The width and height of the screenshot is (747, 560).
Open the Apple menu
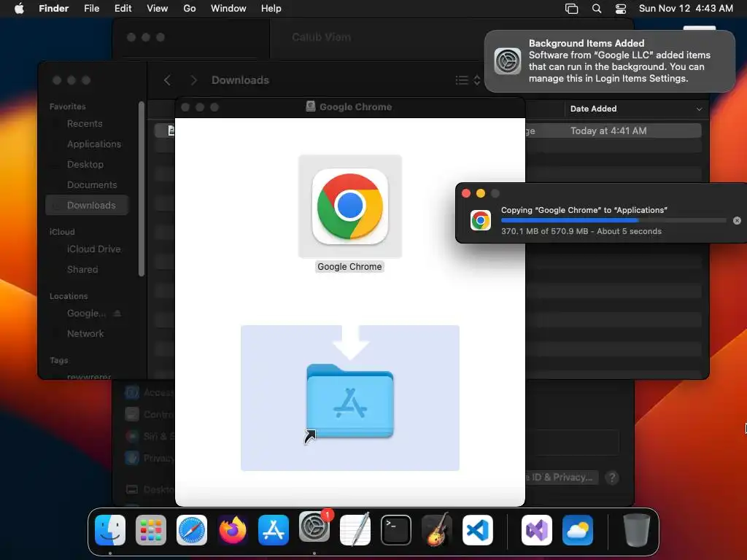(x=19, y=9)
